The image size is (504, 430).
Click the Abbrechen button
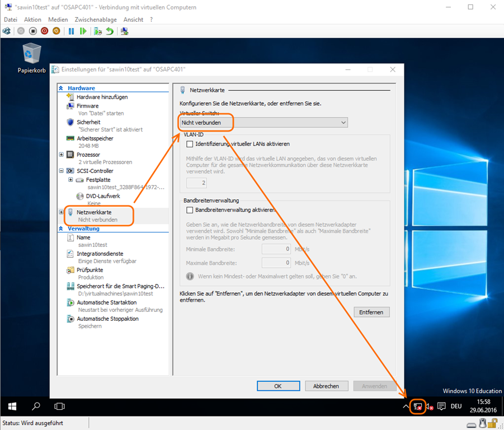click(326, 386)
